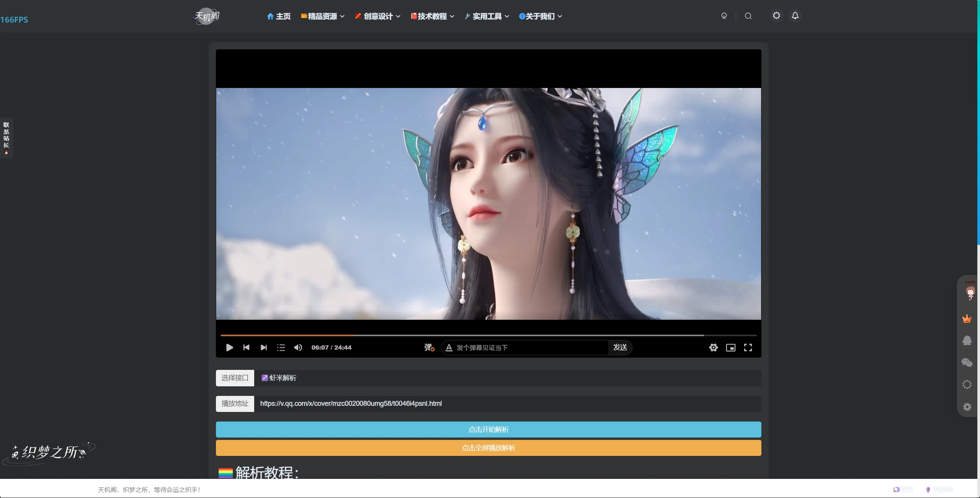Click the 播放地址 label
The height and width of the screenshot is (498, 980).
235,404
